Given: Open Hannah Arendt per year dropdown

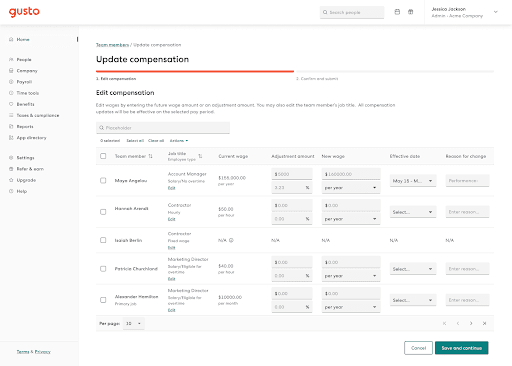Looking at the screenshot, I should pyautogui.click(x=351, y=219).
